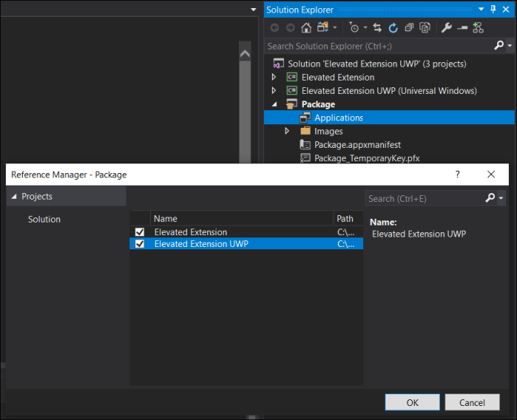Open Properties via the wrench icon

tap(446, 27)
